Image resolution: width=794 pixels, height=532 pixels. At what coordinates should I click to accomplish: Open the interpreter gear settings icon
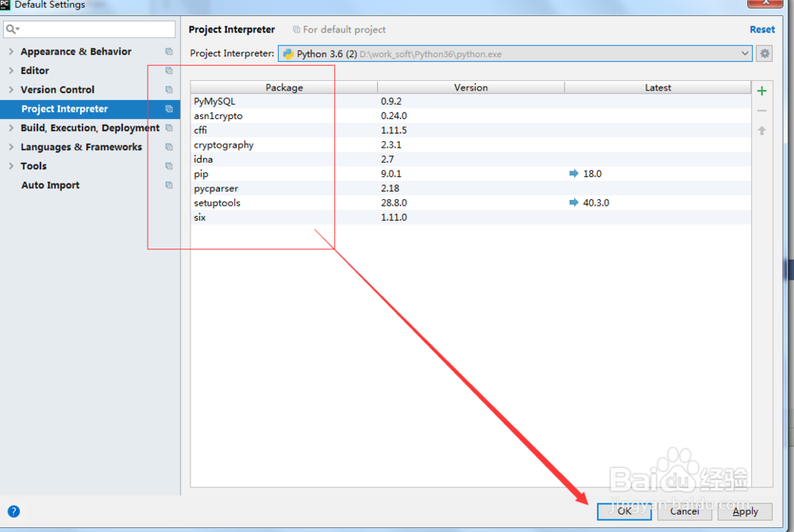[765, 54]
